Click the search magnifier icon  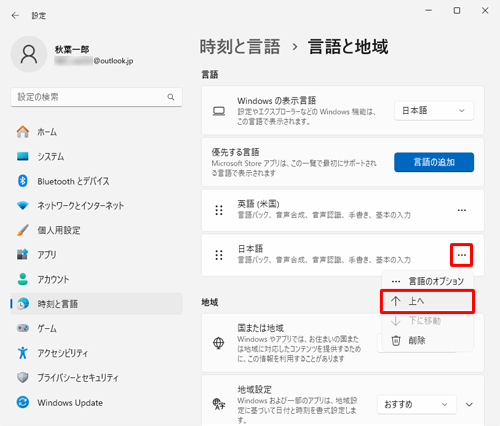[x=171, y=97]
